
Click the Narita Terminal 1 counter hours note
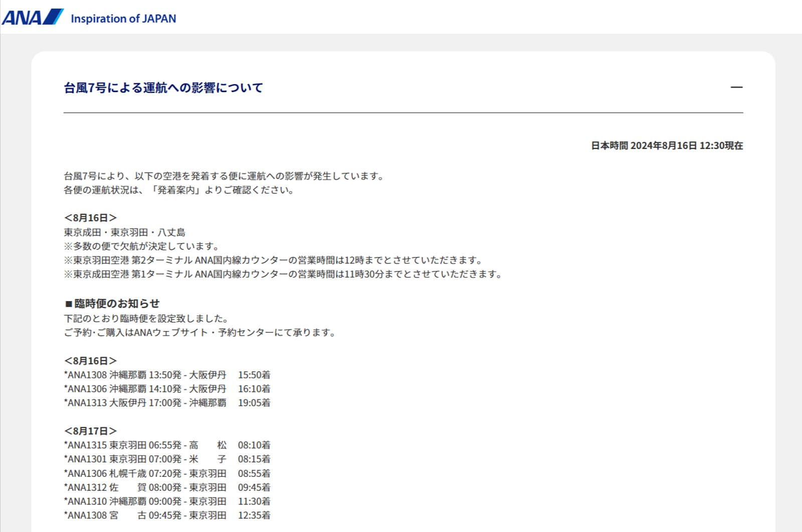[283, 275]
